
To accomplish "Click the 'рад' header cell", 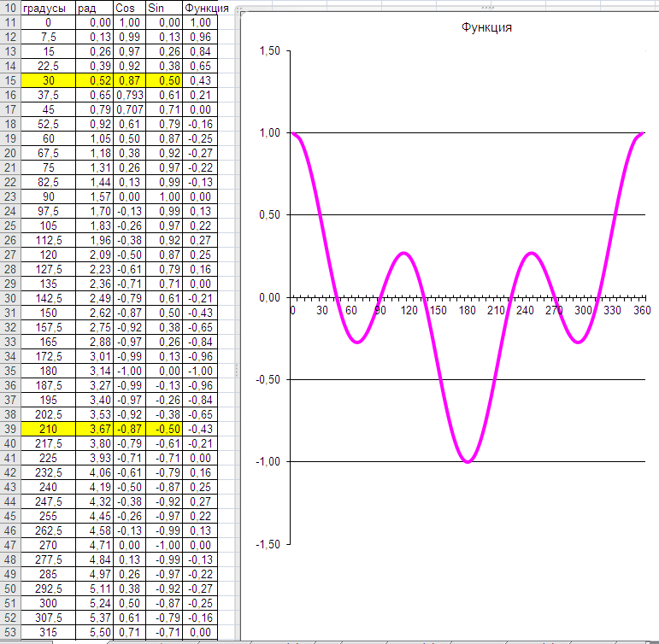I will (x=95, y=8).
